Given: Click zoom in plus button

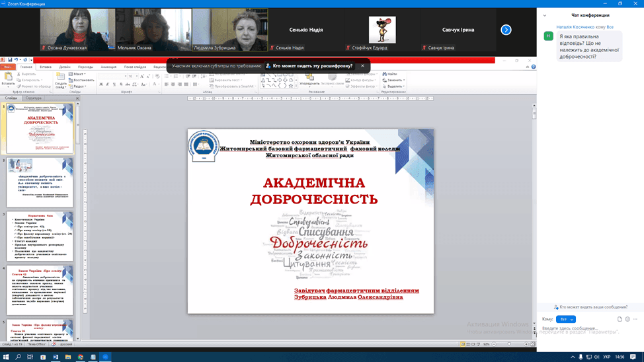Looking at the screenshot, I should point(526,344).
